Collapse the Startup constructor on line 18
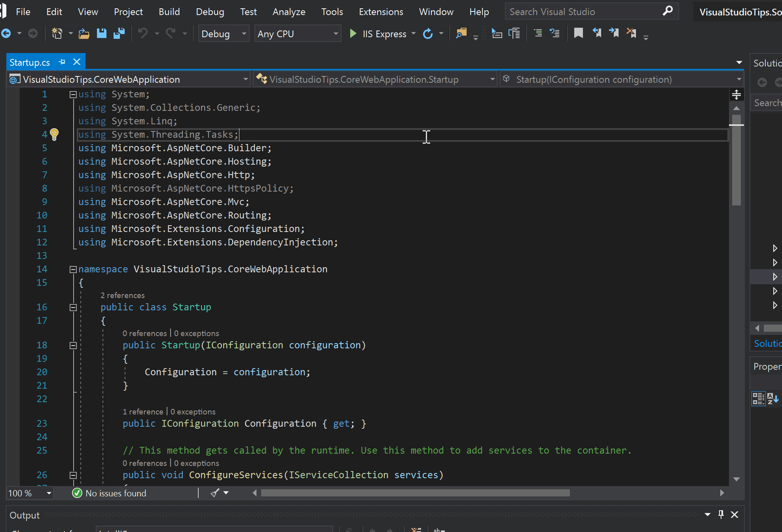Viewport: 782px width, 532px height. [x=72, y=345]
